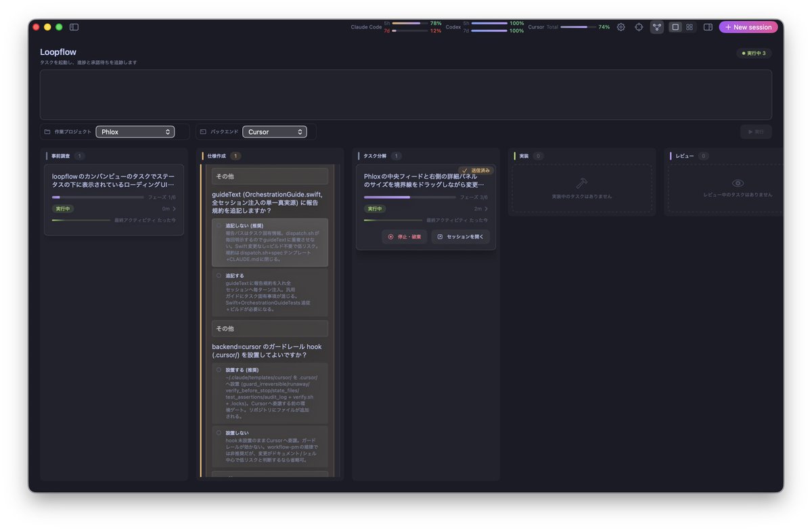Switch to single-pane layout icon

click(x=675, y=27)
